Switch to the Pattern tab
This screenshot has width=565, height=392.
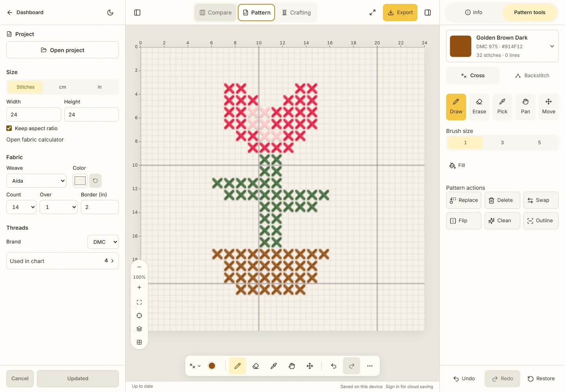(x=257, y=13)
